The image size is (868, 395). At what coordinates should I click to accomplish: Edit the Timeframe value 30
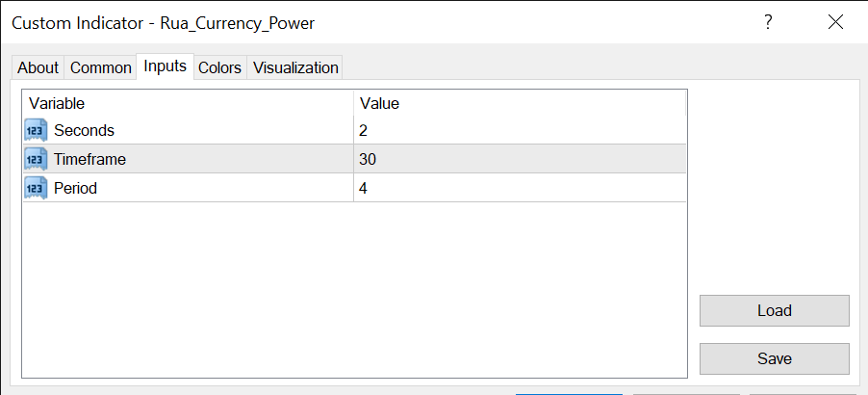click(x=520, y=160)
